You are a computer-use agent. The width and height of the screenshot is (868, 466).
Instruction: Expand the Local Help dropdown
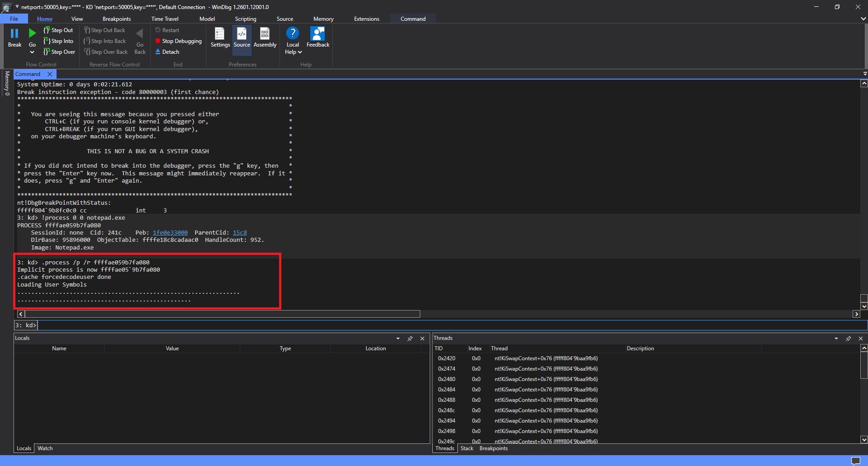point(299,52)
